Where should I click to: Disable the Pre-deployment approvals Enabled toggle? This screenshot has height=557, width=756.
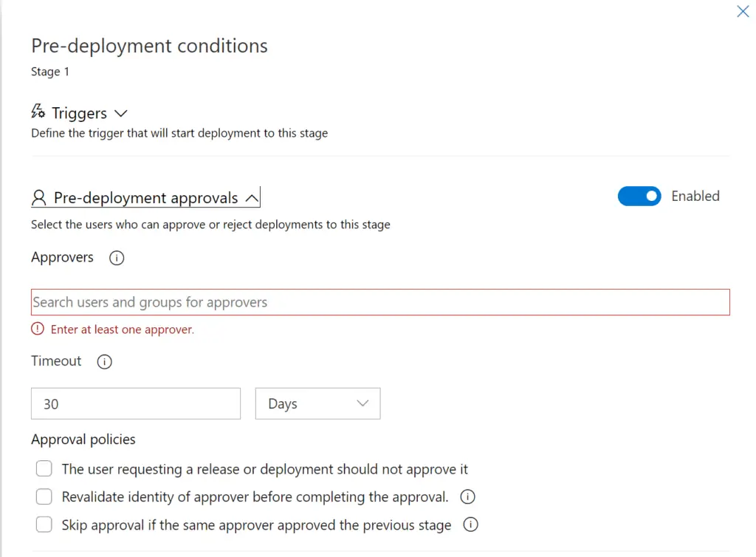click(x=639, y=196)
